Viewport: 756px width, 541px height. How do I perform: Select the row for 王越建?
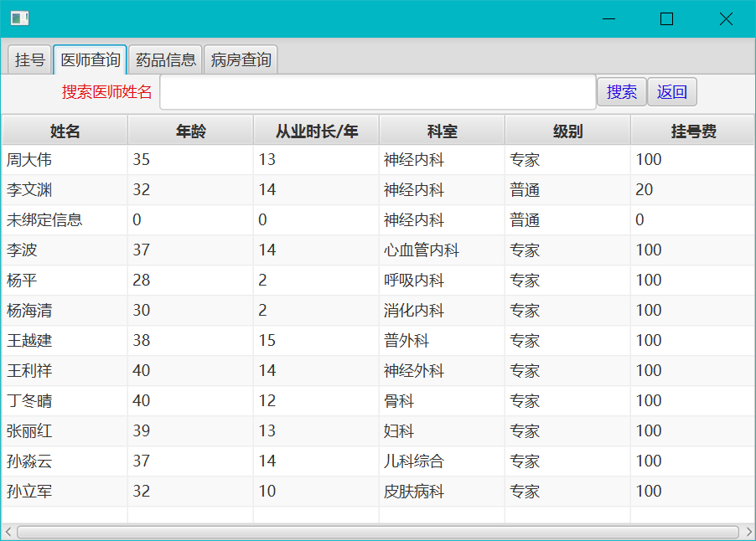pos(378,341)
